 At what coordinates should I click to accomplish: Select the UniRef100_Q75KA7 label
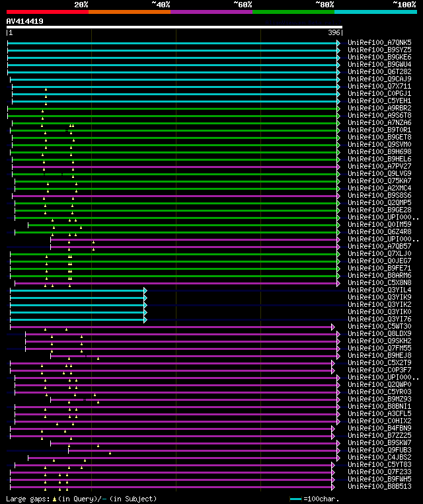tap(379, 181)
